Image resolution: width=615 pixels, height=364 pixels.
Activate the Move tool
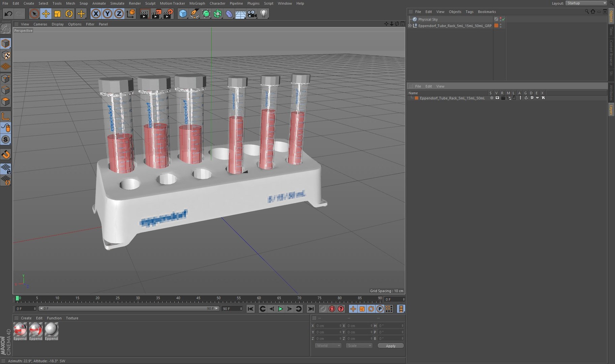click(46, 14)
